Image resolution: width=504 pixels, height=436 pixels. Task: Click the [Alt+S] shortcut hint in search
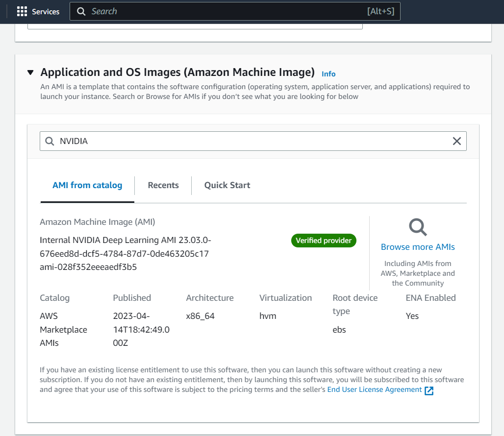[380, 11]
